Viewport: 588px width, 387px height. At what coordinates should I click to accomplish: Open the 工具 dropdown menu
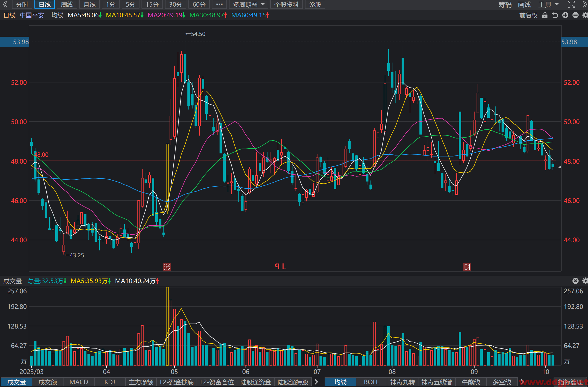(548, 4)
